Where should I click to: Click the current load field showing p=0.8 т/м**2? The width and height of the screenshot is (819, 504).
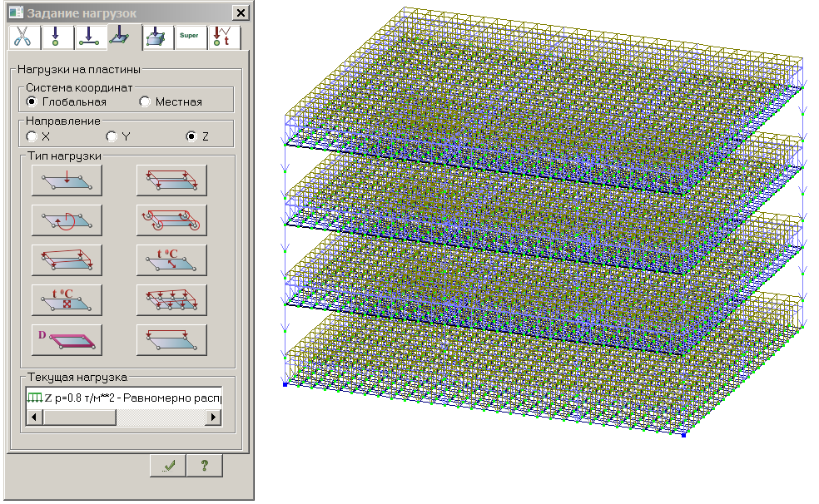coord(124,398)
